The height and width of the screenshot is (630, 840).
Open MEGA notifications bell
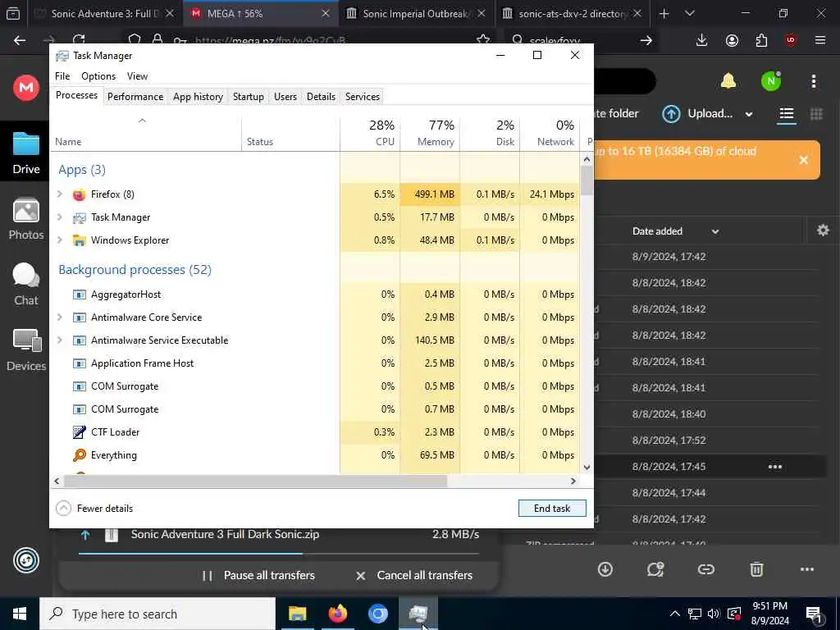(x=728, y=81)
